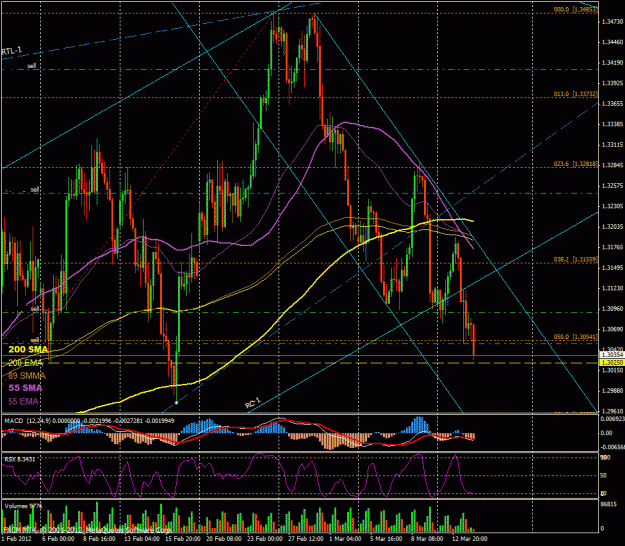Click the 1.31495 price scale value

pos(611,267)
